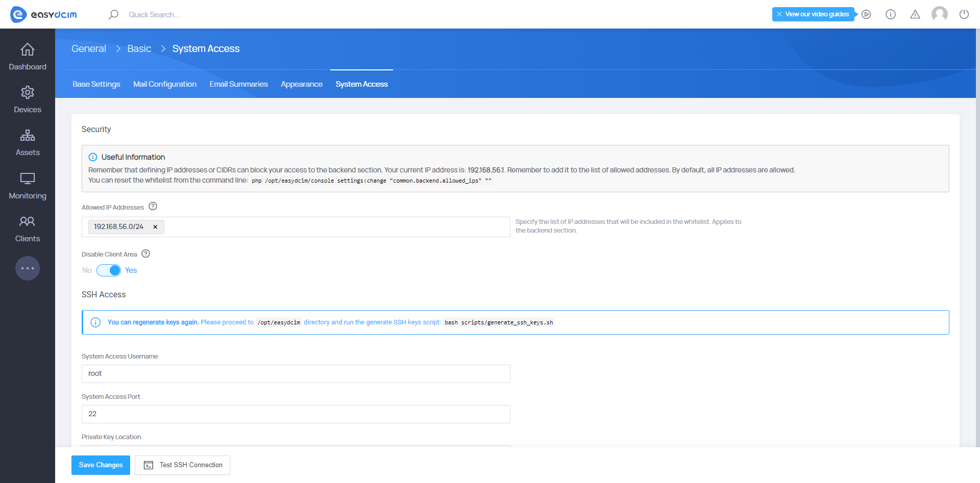Click the No label of client area toggle
The image size is (980, 483).
87,270
